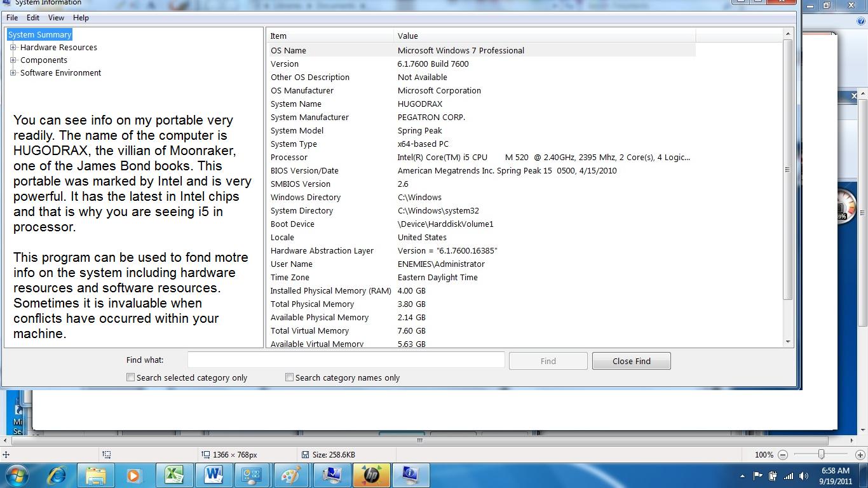This screenshot has height=488, width=868.
Task: Select the System Name row
Action: (481, 104)
